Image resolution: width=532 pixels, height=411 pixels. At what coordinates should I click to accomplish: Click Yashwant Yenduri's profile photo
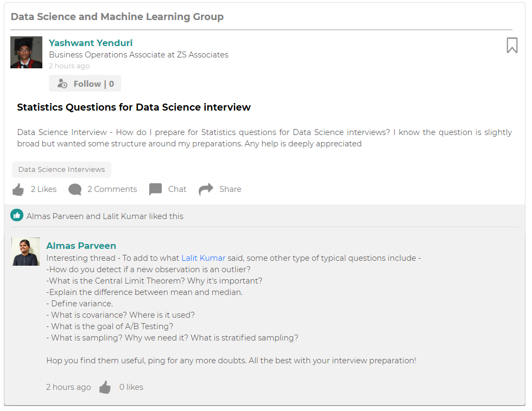tap(26, 53)
